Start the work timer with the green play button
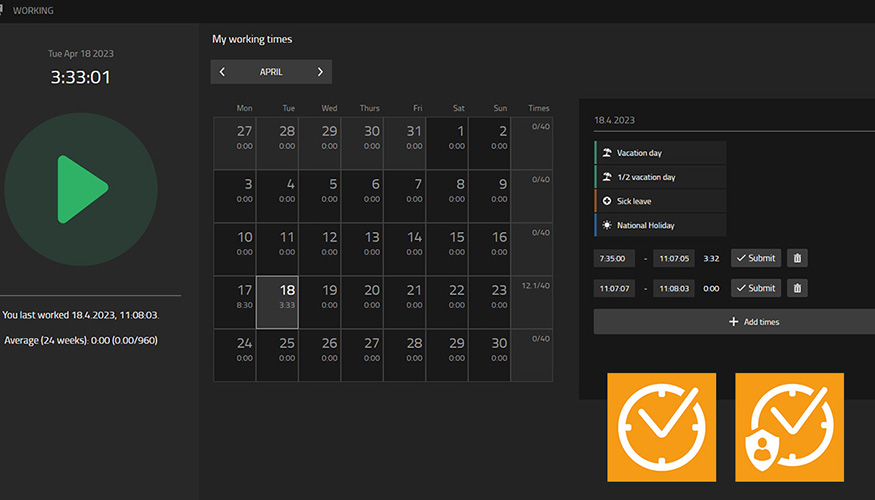875x500 pixels. tap(80, 189)
